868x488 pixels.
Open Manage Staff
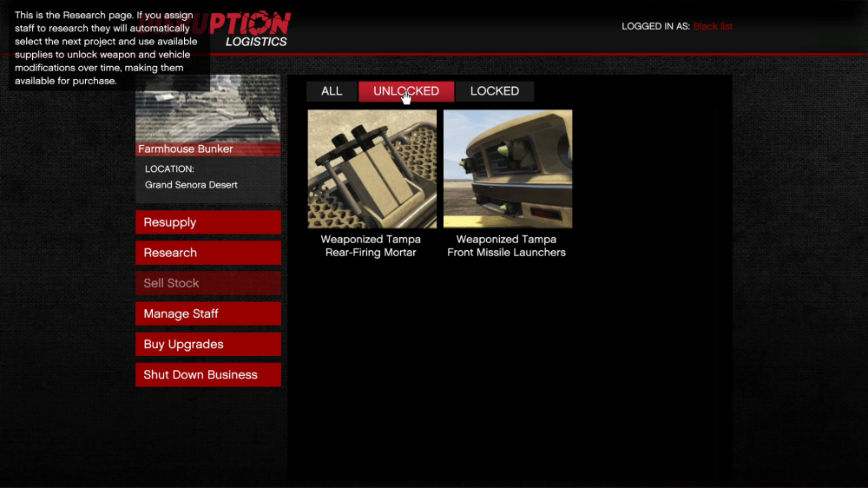click(207, 313)
